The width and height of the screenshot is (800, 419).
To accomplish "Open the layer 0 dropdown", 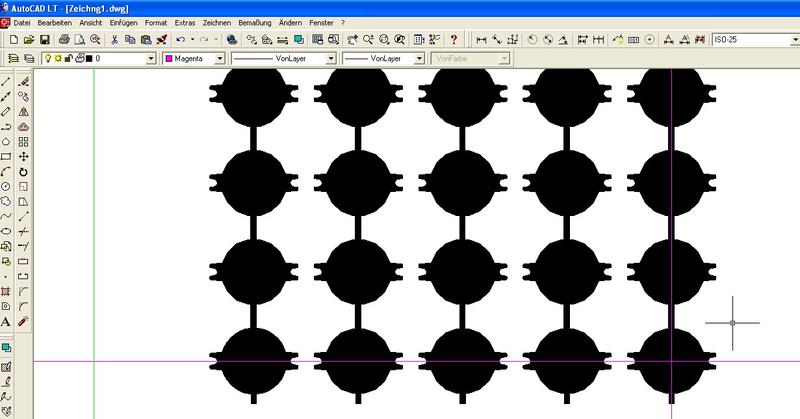I will tap(151, 59).
